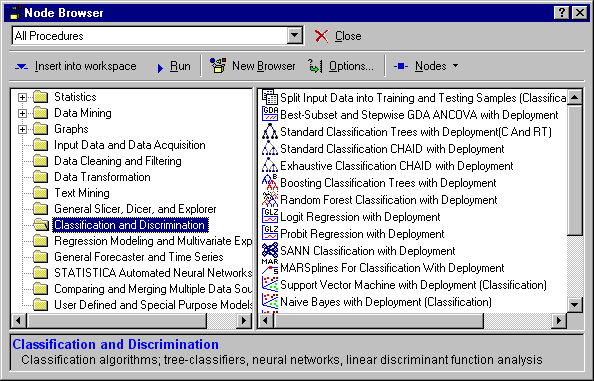Select STATISTICA Automated Neural Networks folder
The image size is (594, 381).
pos(153,273)
